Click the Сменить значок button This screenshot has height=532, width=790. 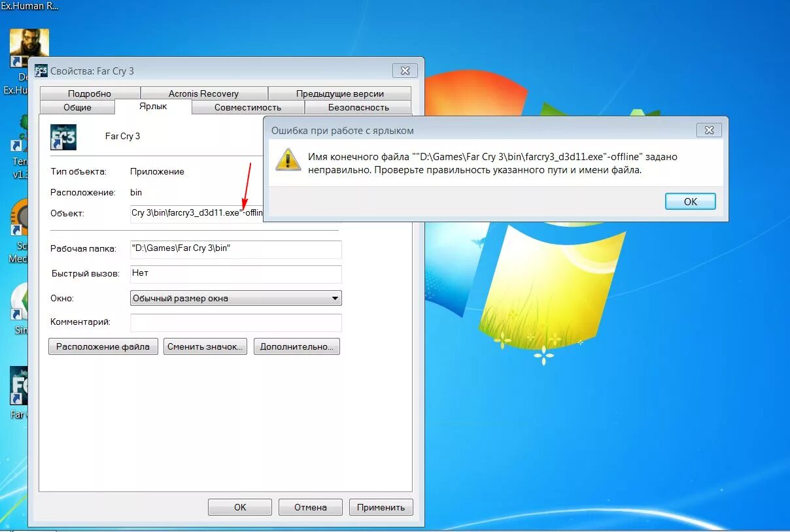[206, 346]
